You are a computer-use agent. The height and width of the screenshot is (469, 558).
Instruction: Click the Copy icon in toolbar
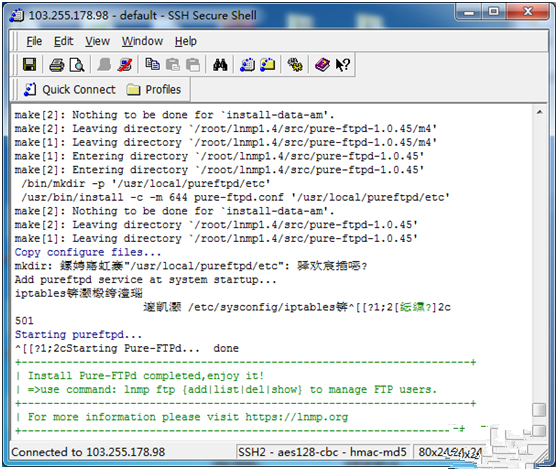152,64
